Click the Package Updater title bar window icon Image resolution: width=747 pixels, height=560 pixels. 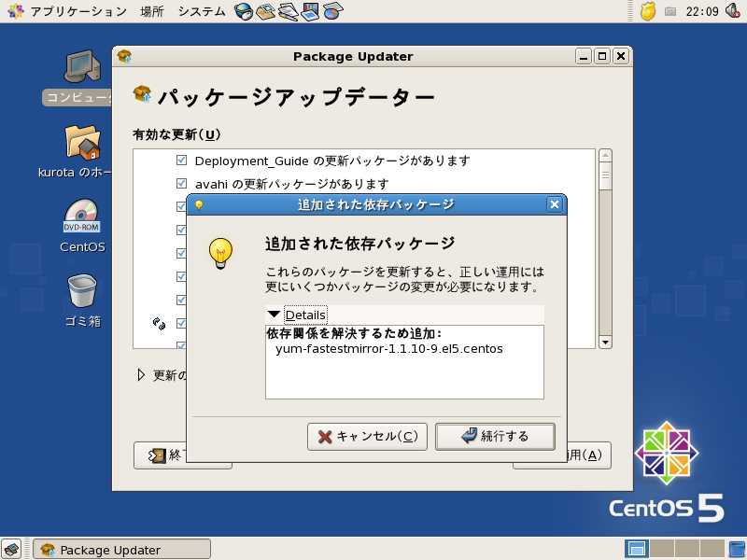(x=124, y=56)
